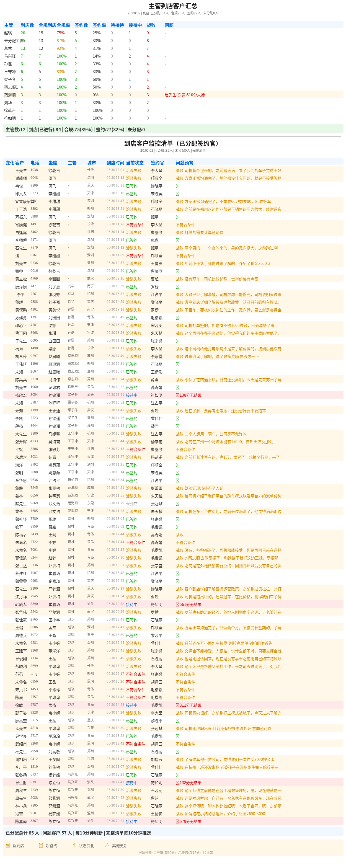Click the 赵先生(东莞)510分未接 problem text
The width and height of the screenshot is (346, 868).
(185, 95)
